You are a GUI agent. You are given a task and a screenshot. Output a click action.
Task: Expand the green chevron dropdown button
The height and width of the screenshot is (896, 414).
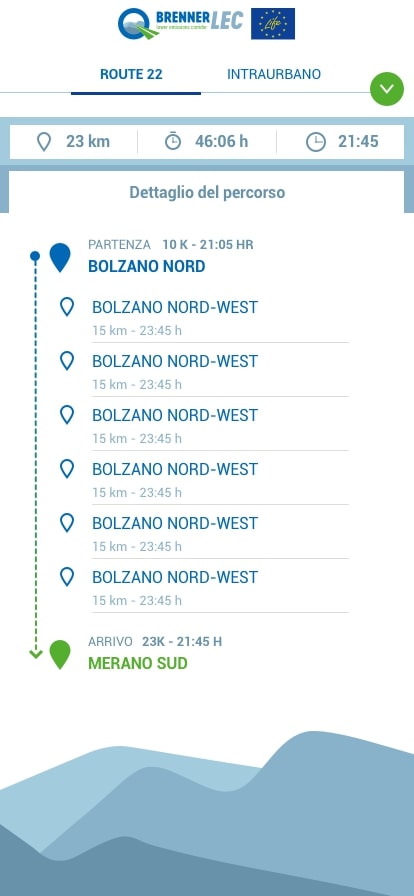pos(387,89)
